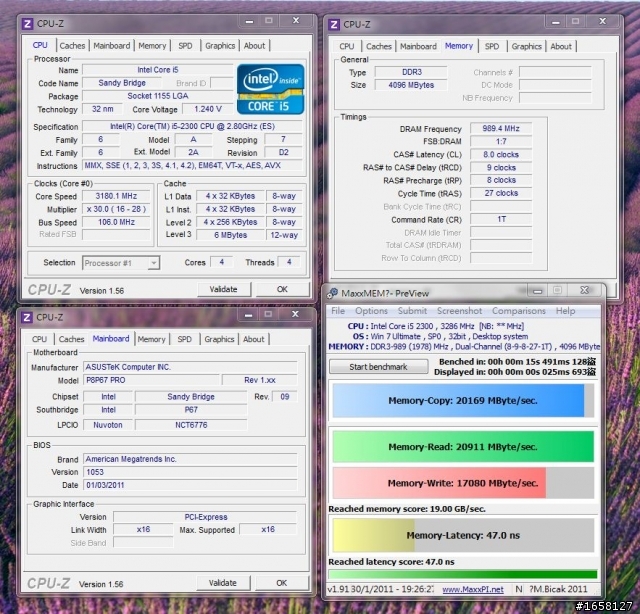The width and height of the screenshot is (640, 614).
Task: Click the Core Voltage 1.240 V value
Action: click(208, 109)
